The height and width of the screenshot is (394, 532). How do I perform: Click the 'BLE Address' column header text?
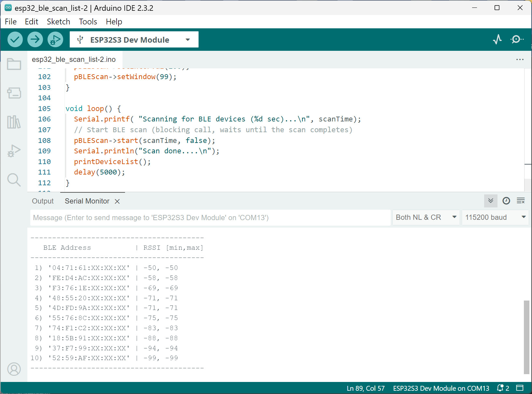tap(67, 248)
